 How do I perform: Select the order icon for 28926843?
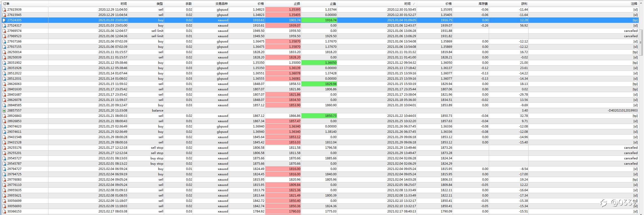(4, 116)
